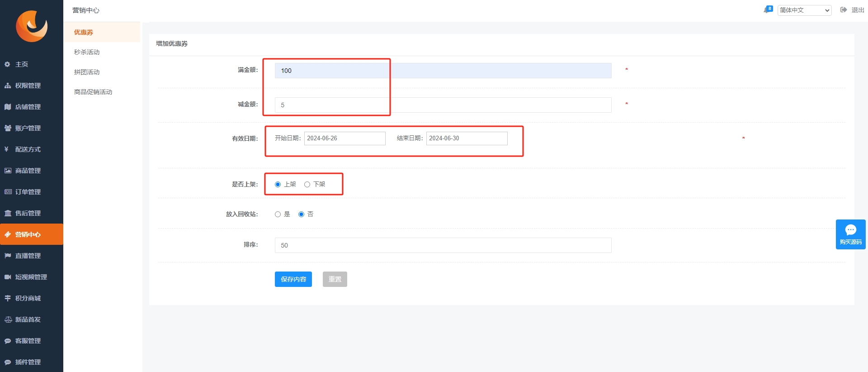Open the 优惠券 submenu item
Viewport: 868px width, 372px height.
[x=102, y=32]
